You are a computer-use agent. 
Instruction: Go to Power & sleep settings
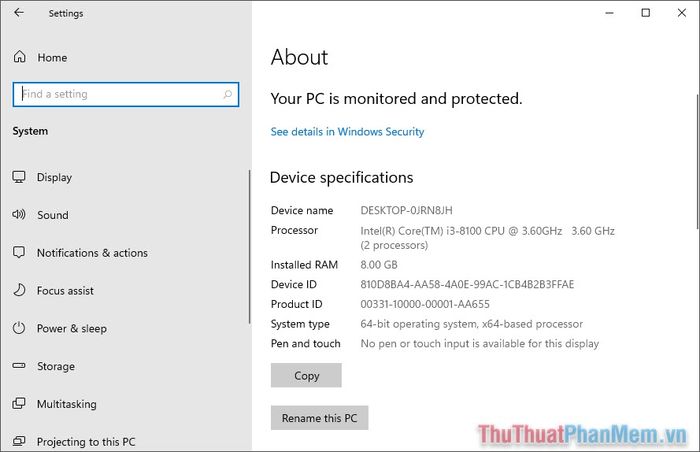tap(72, 328)
